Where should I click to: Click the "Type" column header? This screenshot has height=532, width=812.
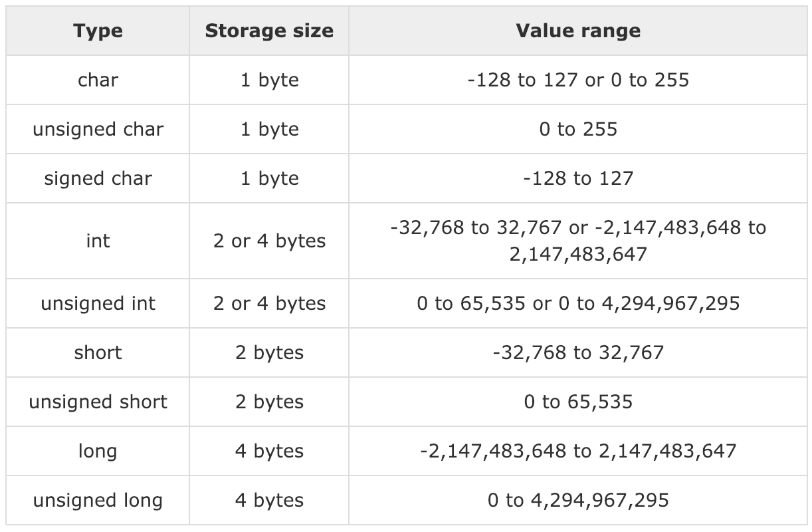point(98,31)
